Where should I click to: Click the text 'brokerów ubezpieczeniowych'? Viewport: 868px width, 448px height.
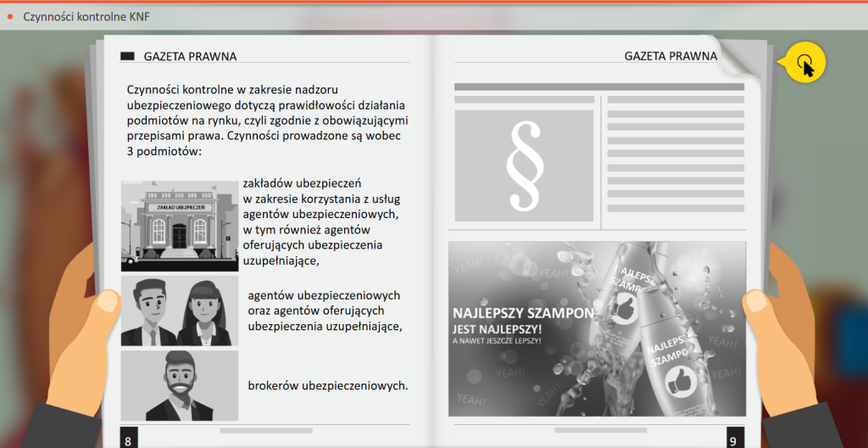pyautogui.click(x=327, y=385)
